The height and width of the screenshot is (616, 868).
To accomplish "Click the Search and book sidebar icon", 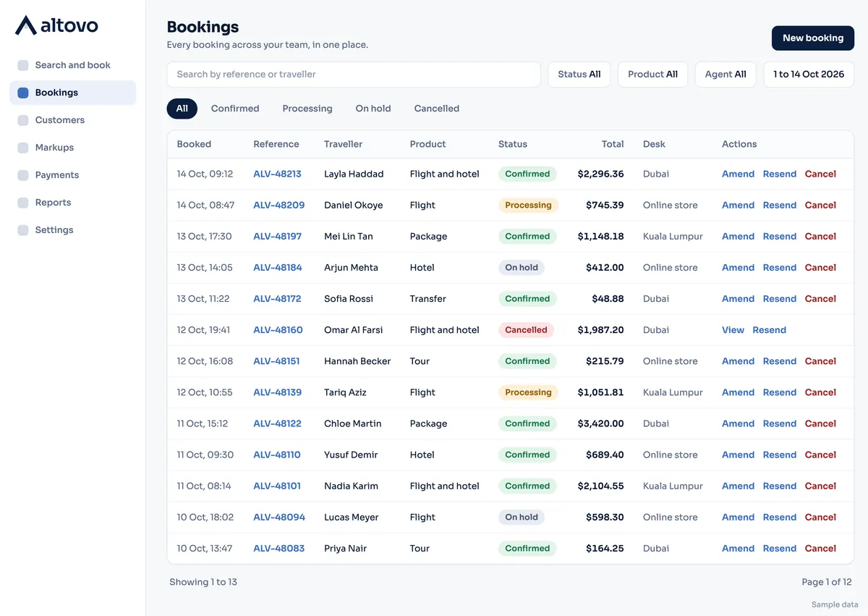I will point(23,65).
